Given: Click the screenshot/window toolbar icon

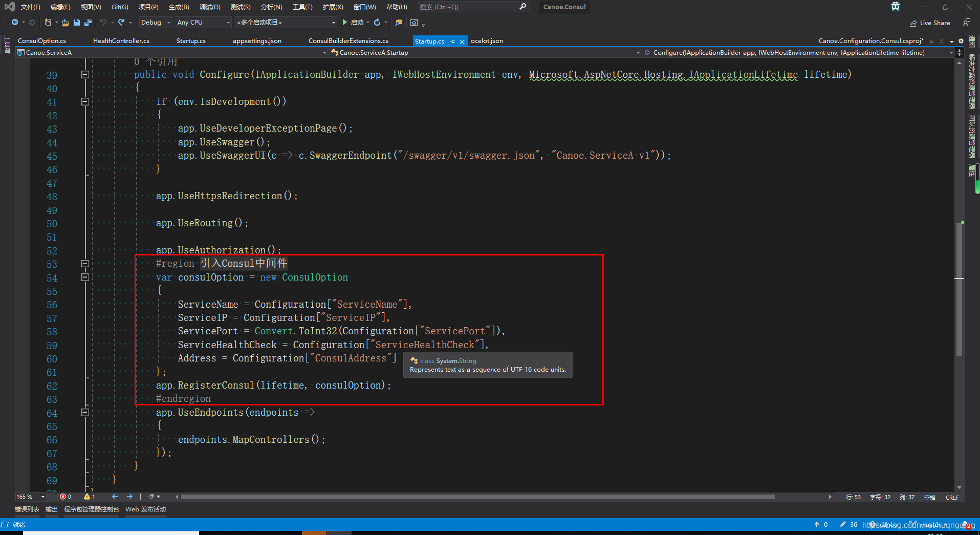Looking at the screenshot, I should 414,22.
